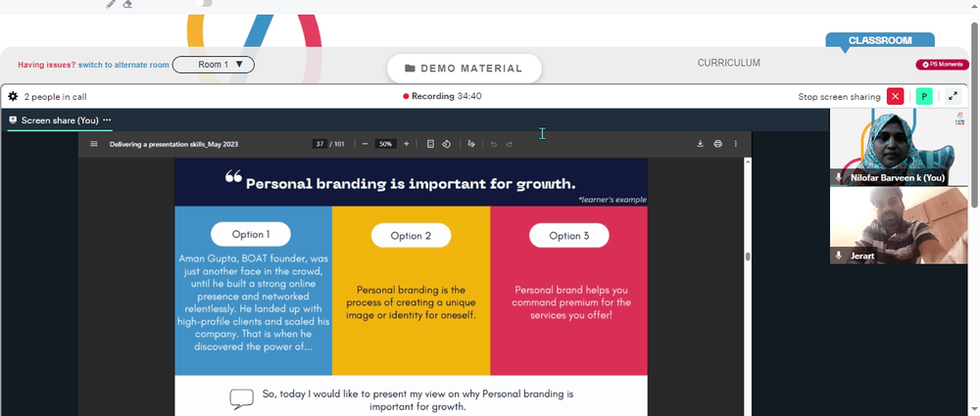Download the PDF document
Screen dimensions: 980x416
coord(700,144)
